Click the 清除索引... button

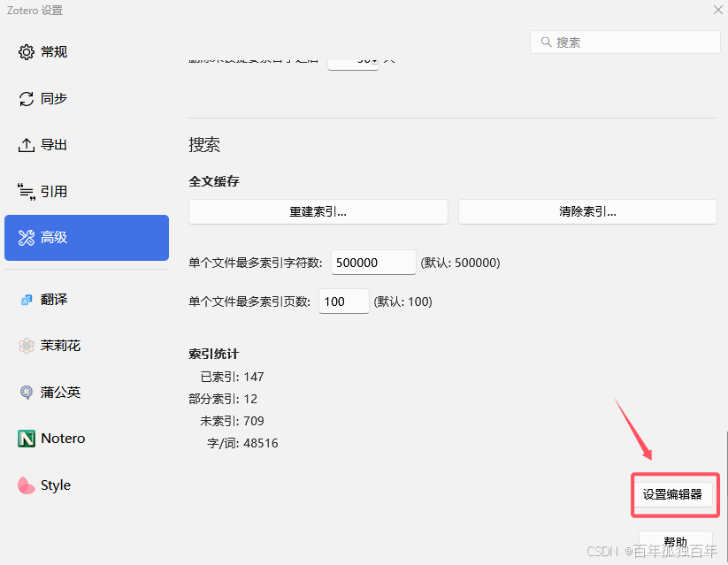587,212
